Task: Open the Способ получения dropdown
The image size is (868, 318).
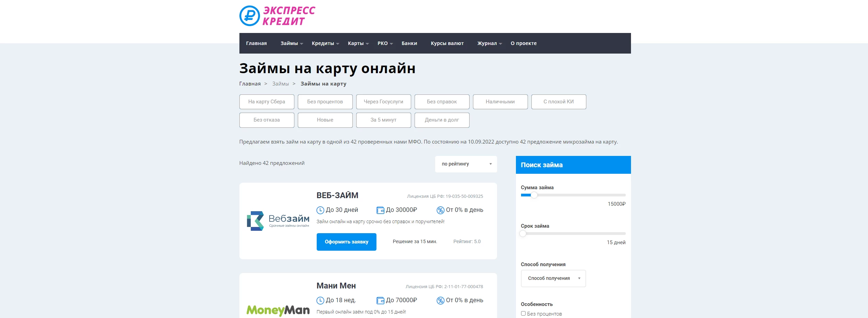Action: [x=553, y=279]
